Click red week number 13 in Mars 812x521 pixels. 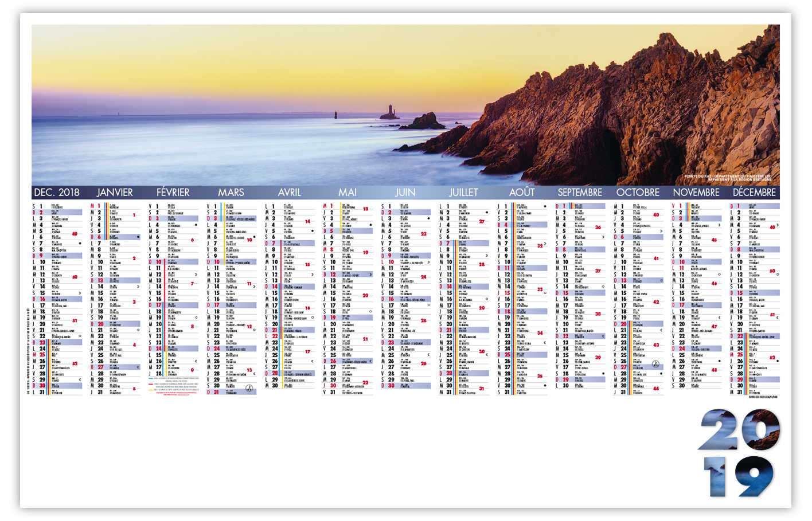click(249, 370)
